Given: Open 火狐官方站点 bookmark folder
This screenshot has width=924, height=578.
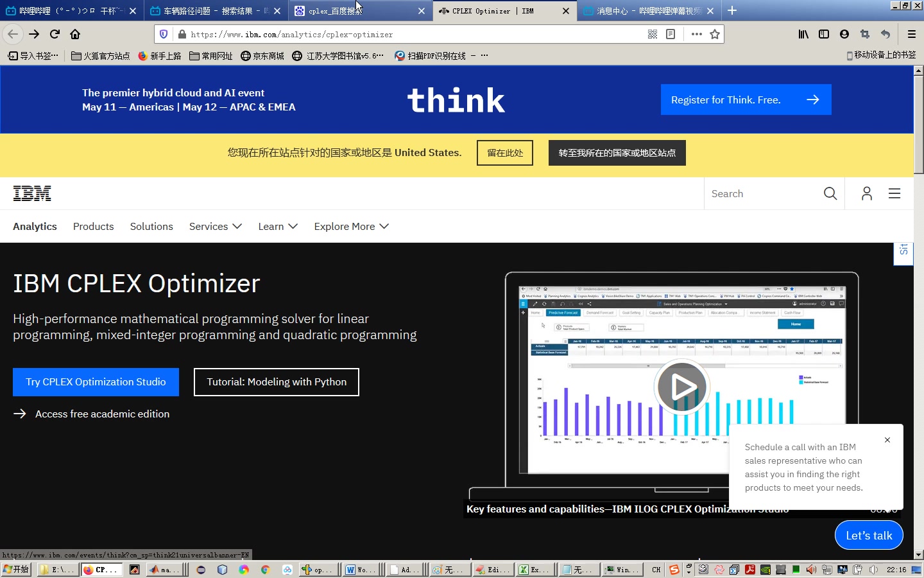Looking at the screenshot, I should [101, 56].
